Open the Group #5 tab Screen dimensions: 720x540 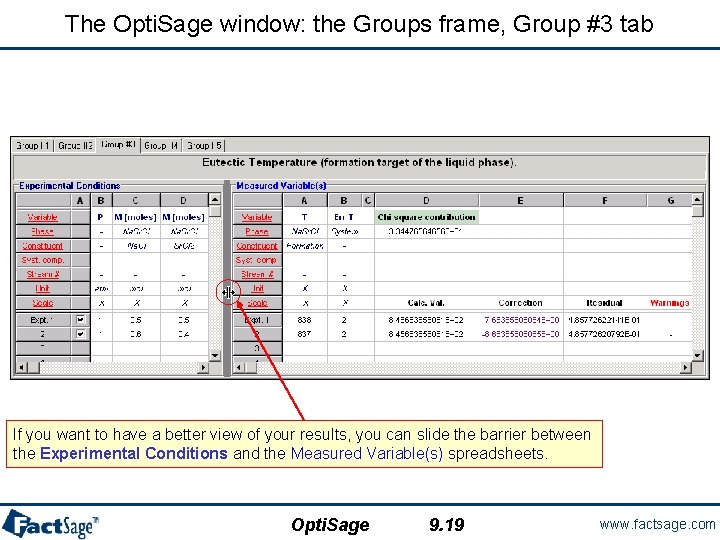(x=204, y=146)
